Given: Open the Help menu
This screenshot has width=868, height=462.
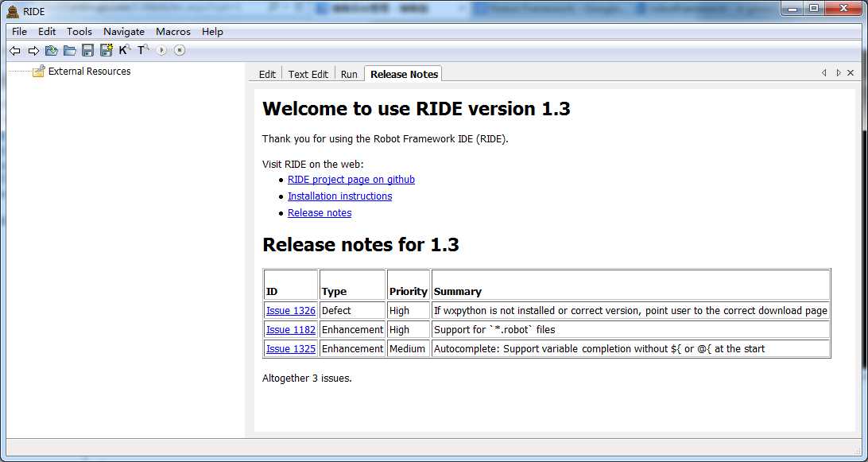Looking at the screenshot, I should coord(212,32).
